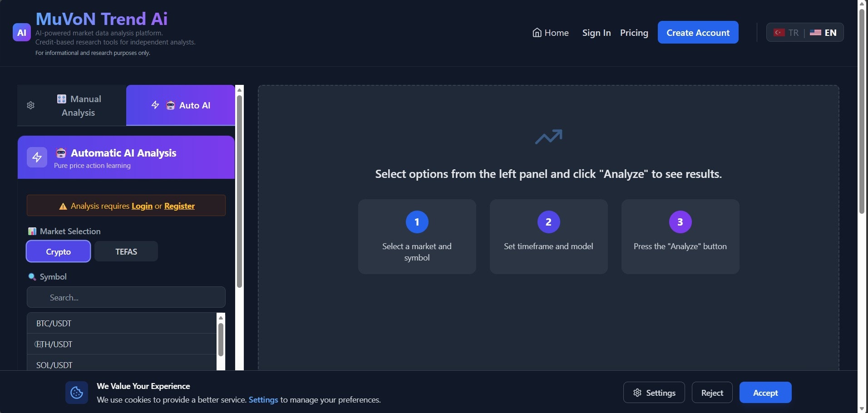Click step 3 number circle
The height and width of the screenshot is (413, 868).
(x=680, y=222)
